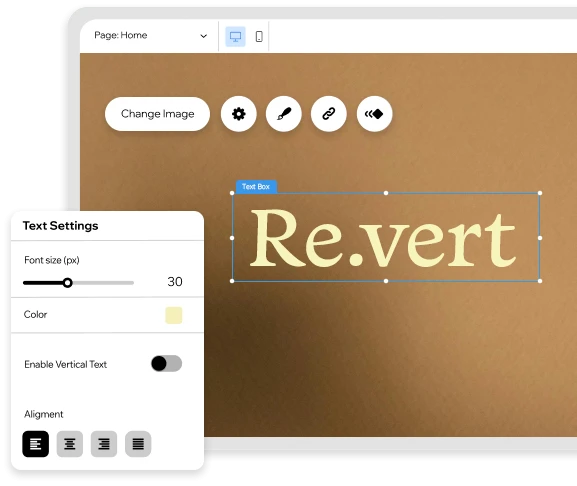Click the Text Settings panel title
This screenshot has width=577, height=486.
(60, 226)
